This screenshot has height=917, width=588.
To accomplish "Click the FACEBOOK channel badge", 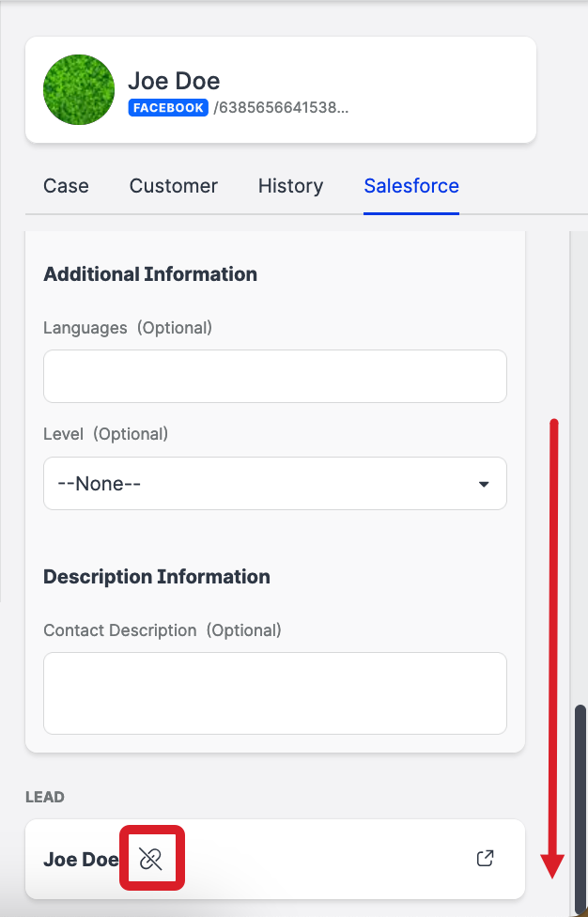I will pyautogui.click(x=168, y=108).
